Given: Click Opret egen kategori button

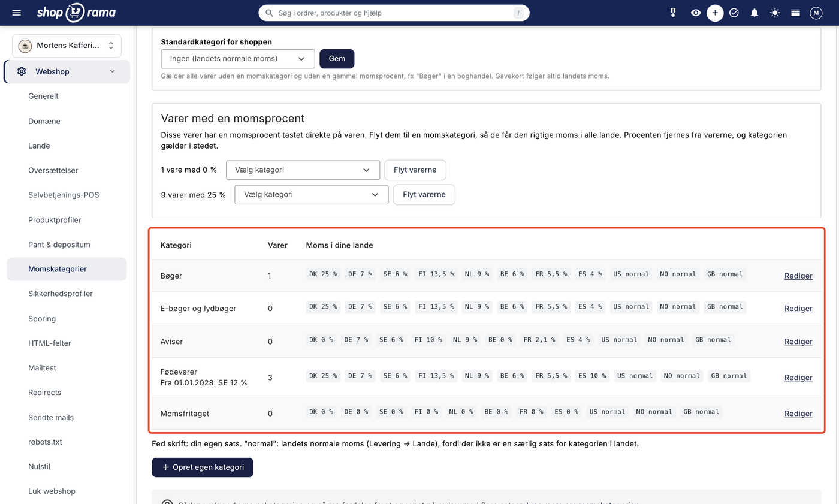Looking at the screenshot, I should (x=203, y=467).
